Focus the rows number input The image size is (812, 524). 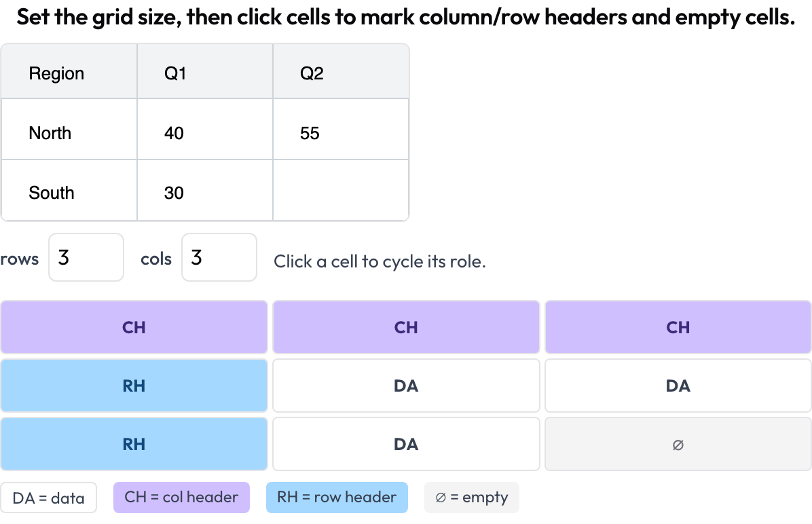click(x=86, y=257)
